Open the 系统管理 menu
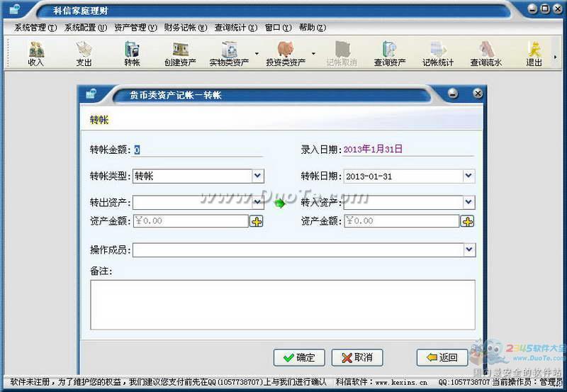 pyautogui.click(x=35, y=28)
